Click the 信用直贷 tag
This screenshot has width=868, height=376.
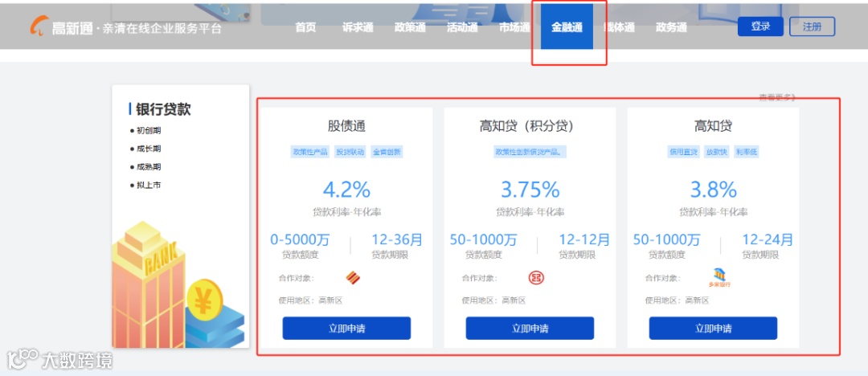pos(682,152)
